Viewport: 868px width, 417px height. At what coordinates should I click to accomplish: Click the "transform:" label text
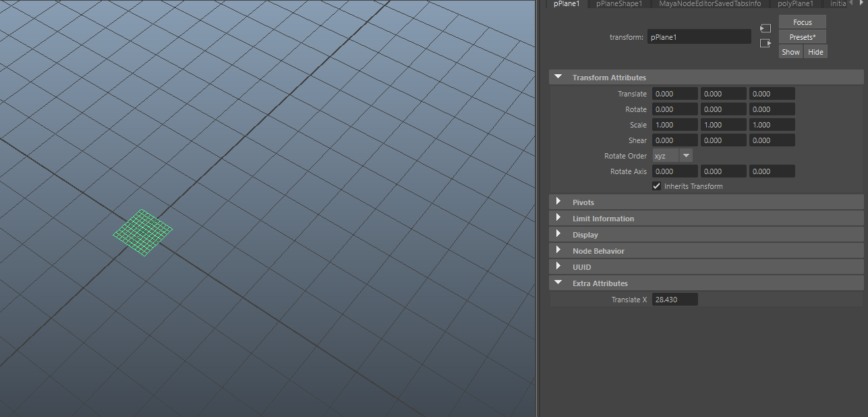coord(627,37)
